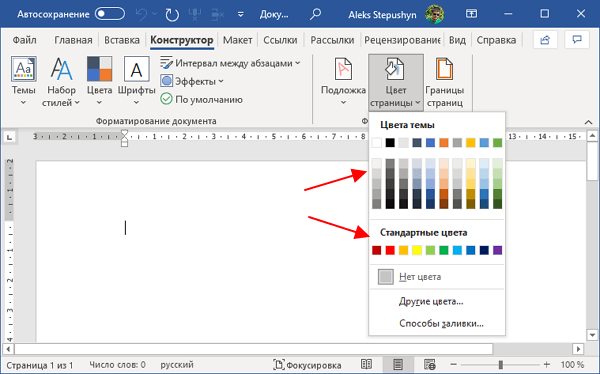This screenshot has width=600, height=374.
Task: Pick the bright red standard color
Action: pyautogui.click(x=390, y=250)
